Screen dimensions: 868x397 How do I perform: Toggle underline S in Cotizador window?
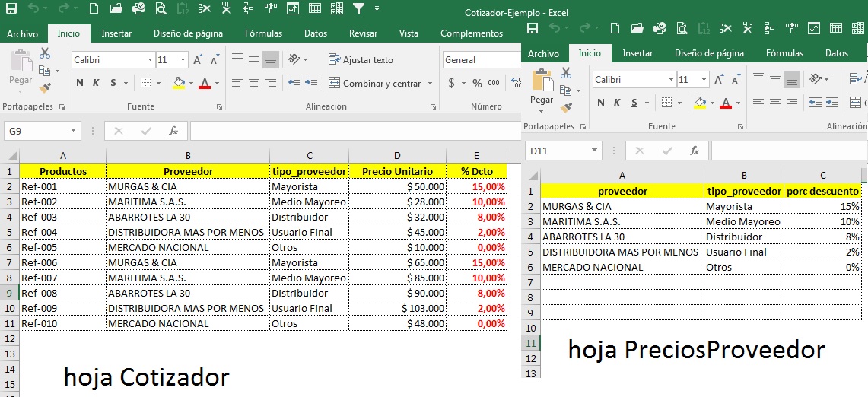click(x=113, y=83)
